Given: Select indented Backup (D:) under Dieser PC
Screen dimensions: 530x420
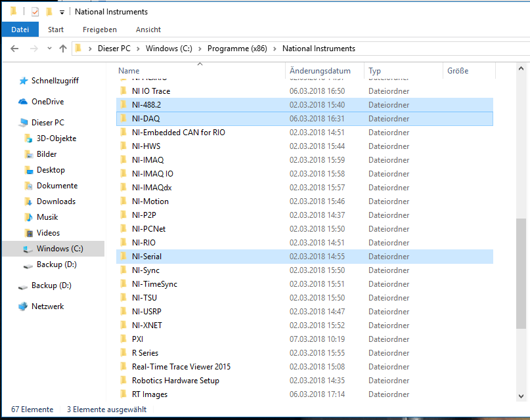Looking at the screenshot, I should [x=56, y=264].
